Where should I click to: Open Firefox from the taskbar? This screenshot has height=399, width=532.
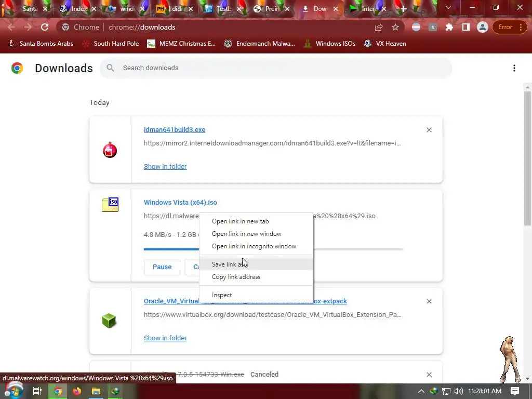coord(77,391)
